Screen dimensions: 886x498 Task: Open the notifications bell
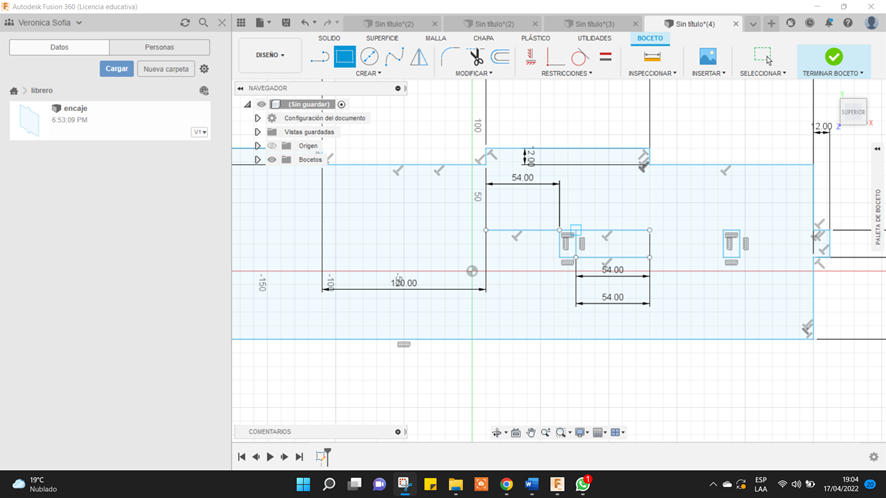(829, 23)
